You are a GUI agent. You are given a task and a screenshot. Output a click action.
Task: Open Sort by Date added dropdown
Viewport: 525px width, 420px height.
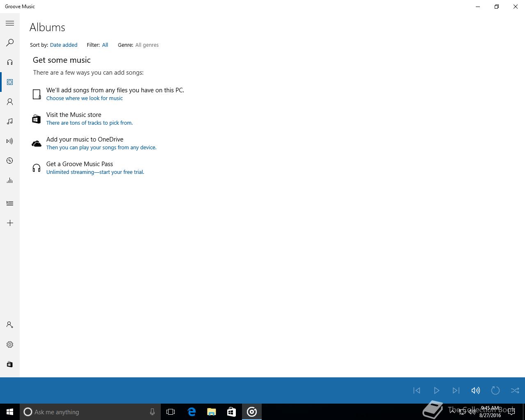tap(64, 45)
